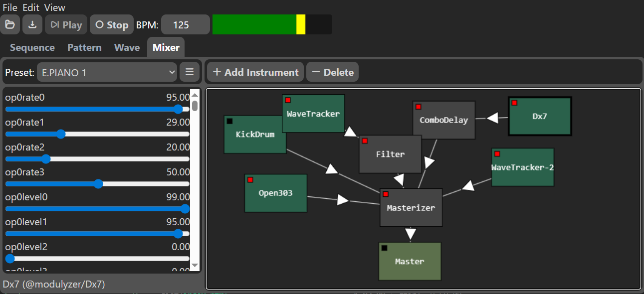Select the Dx7 instrument node
This screenshot has height=294, width=644.
pos(540,116)
